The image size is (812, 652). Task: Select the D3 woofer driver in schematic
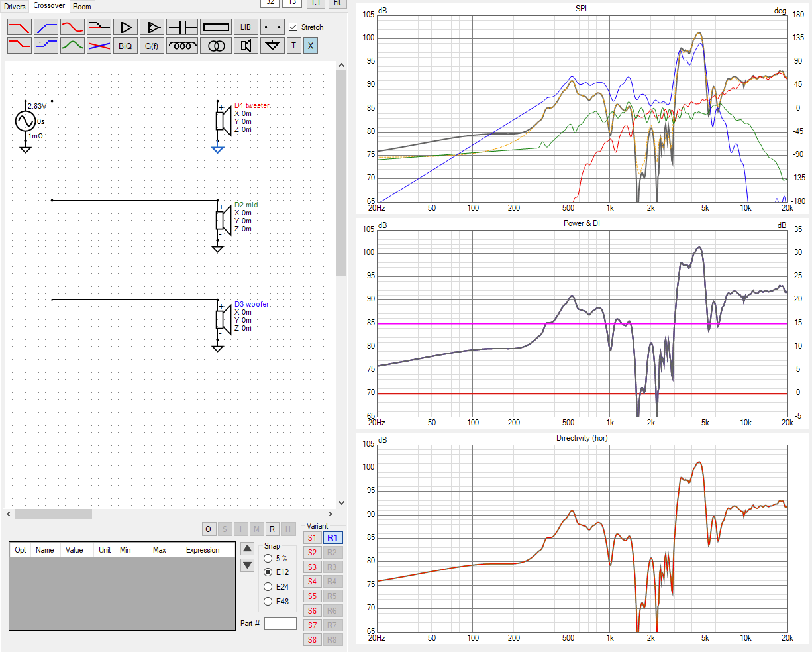tap(223, 320)
